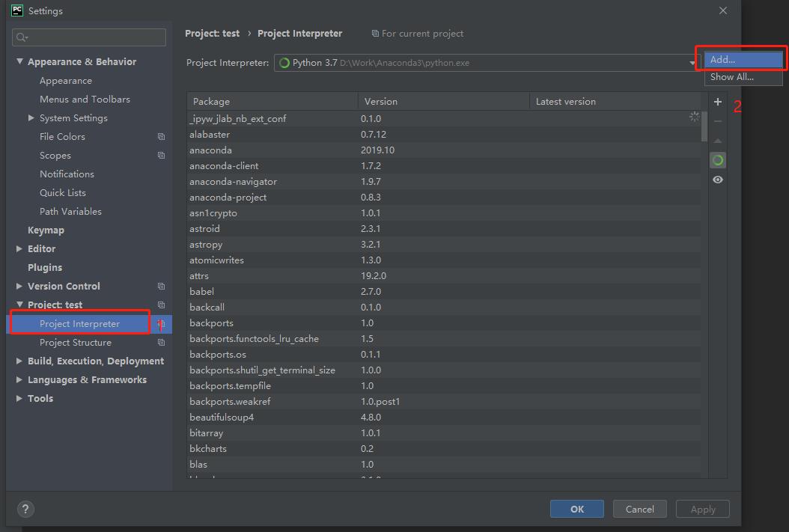The height and width of the screenshot is (532, 789).
Task: Toggle the green Conda environment button
Action: coord(718,160)
